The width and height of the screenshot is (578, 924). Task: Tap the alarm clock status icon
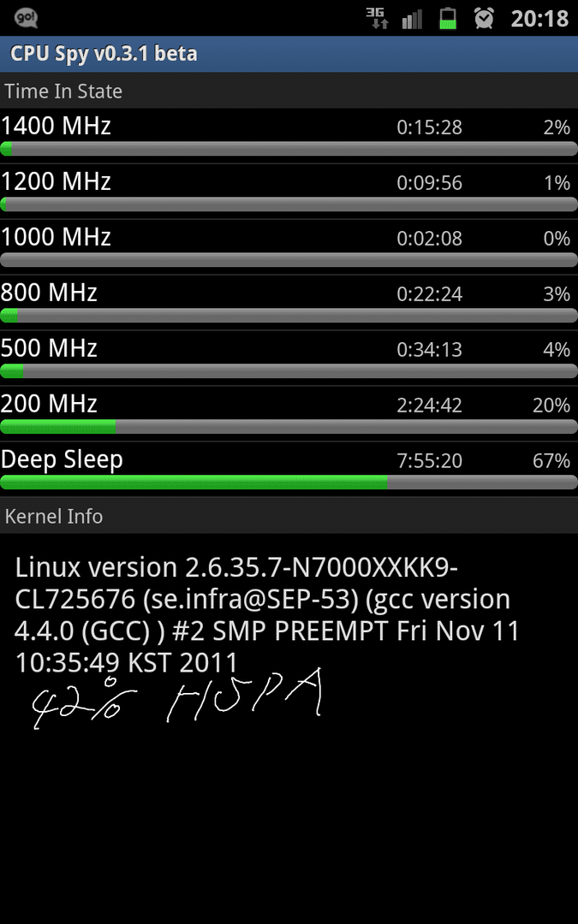pyautogui.click(x=484, y=18)
